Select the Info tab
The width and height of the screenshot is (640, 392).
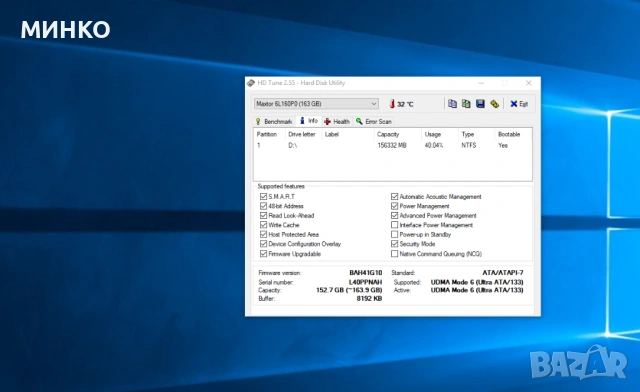coord(309,121)
